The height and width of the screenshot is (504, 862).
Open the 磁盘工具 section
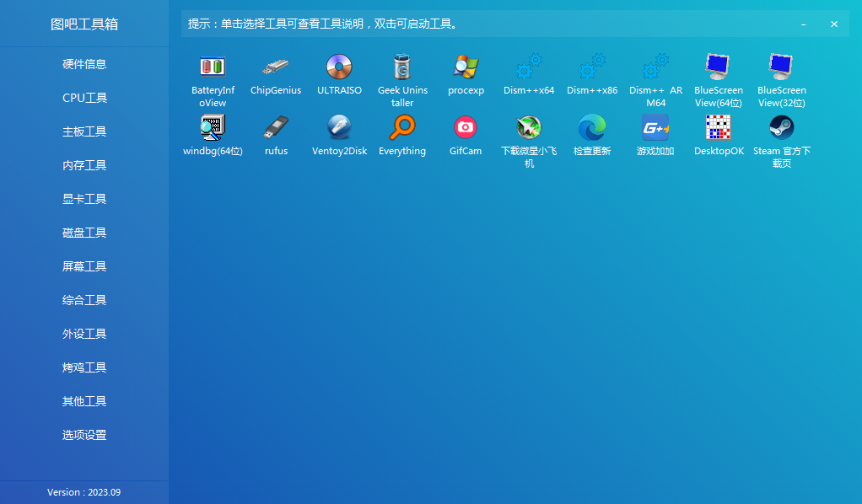[x=84, y=232]
